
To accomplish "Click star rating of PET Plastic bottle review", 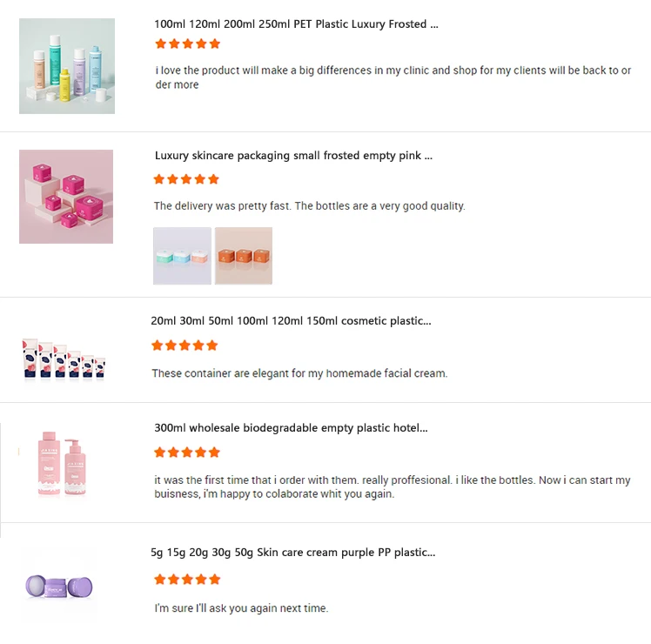I will coord(187,44).
